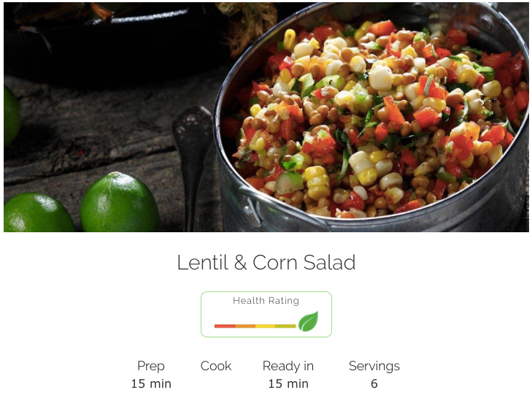Click the two limes in the photo

click(x=82, y=204)
